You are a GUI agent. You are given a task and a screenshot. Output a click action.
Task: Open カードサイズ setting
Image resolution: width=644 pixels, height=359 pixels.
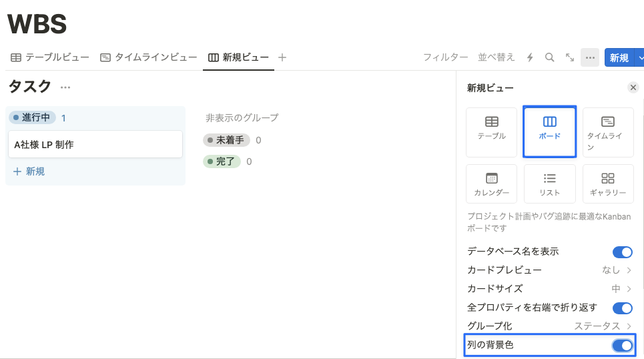pyautogui.click(x=549, y=289)
